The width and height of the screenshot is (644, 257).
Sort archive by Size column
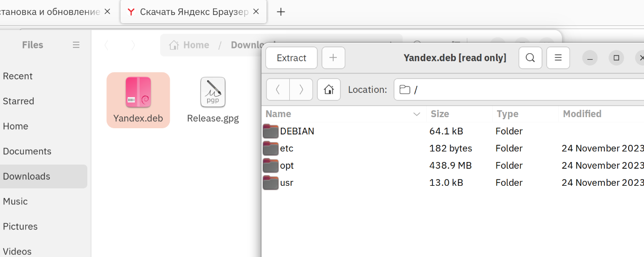point(459,114)
